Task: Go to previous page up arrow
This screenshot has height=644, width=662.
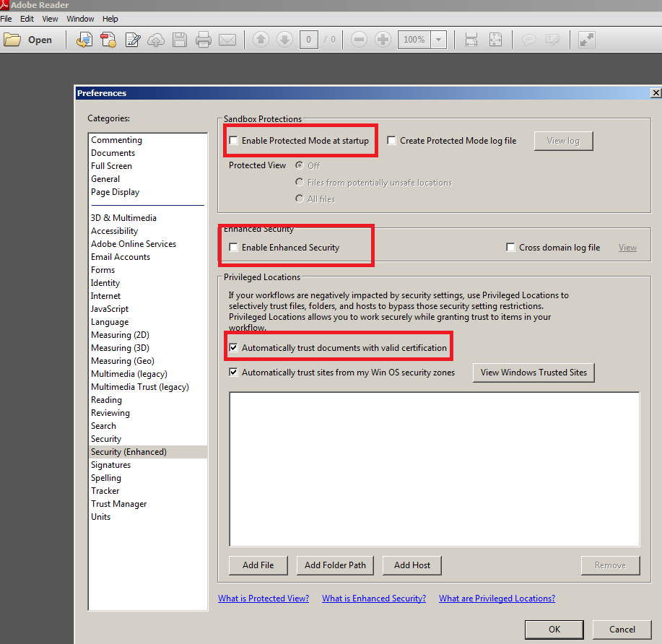Action: (261, 40)
